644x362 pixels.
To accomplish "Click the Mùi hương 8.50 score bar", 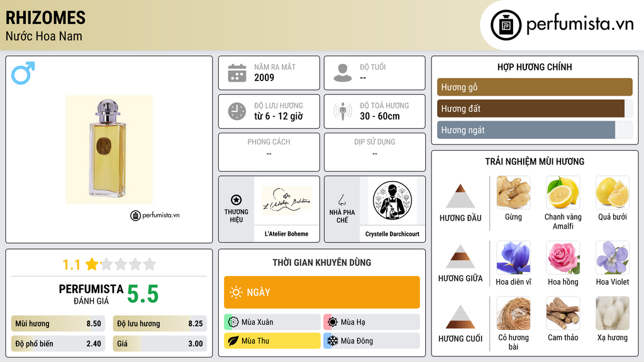I will coord(58,324).
